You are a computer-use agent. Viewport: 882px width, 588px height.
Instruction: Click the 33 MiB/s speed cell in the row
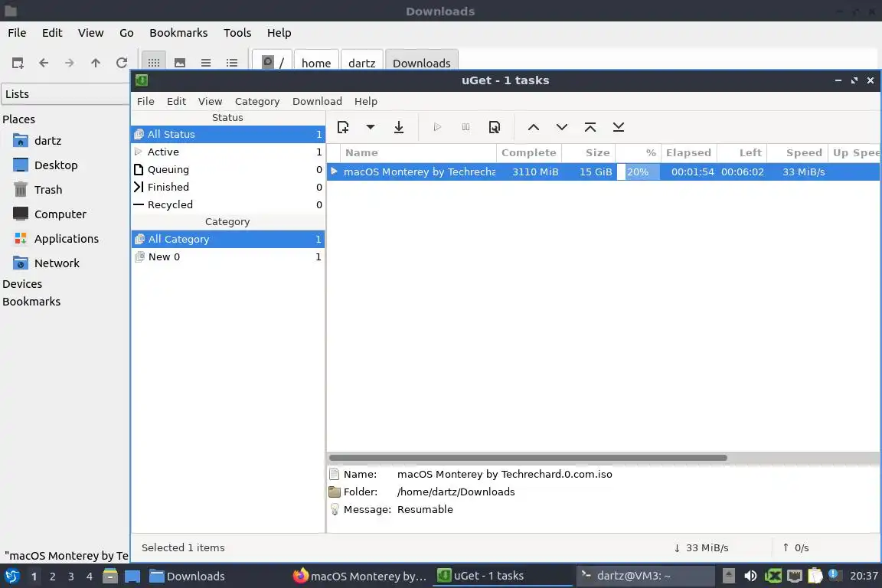pyautogui.click(x=803, y=171)
